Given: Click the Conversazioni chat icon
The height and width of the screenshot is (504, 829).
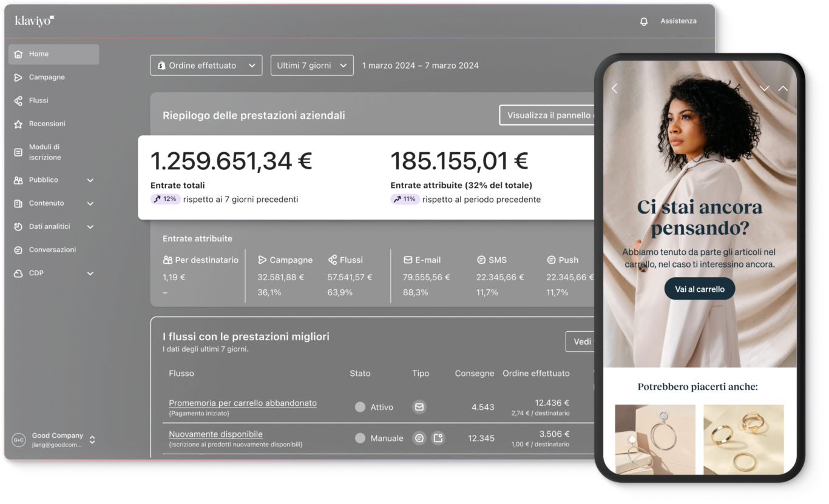Looking at the screenshot, I should 18,250.
